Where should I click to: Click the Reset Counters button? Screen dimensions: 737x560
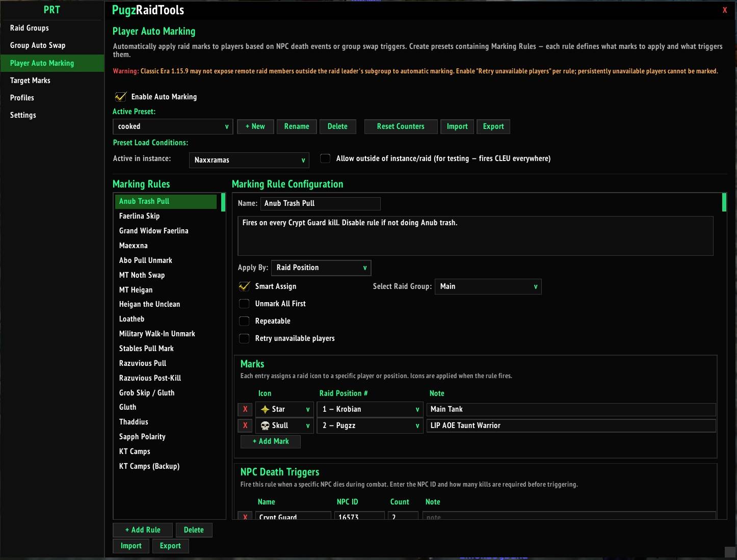pos(401,126)
